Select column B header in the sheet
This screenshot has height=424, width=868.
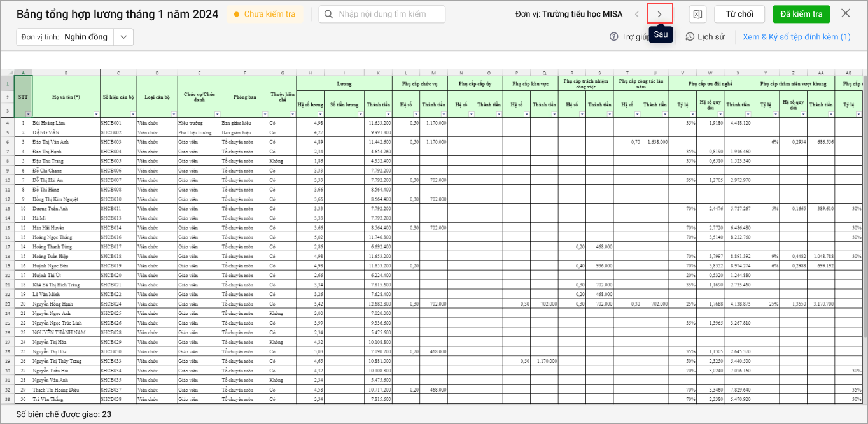coord(66,73)
